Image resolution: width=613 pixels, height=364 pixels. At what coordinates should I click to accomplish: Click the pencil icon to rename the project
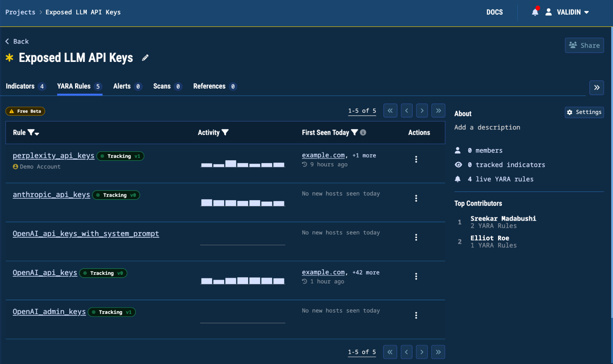(x=144, y=58)
